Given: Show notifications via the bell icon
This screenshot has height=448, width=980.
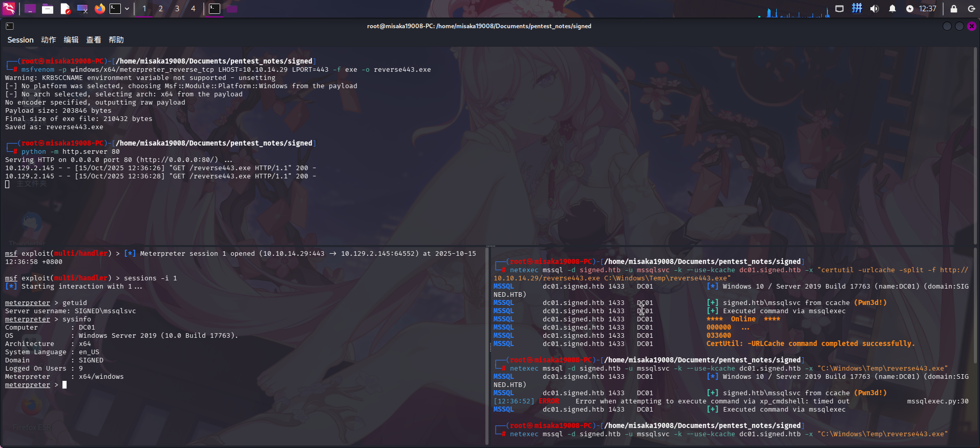Looking at the screenshot, I should pos(892,9).
